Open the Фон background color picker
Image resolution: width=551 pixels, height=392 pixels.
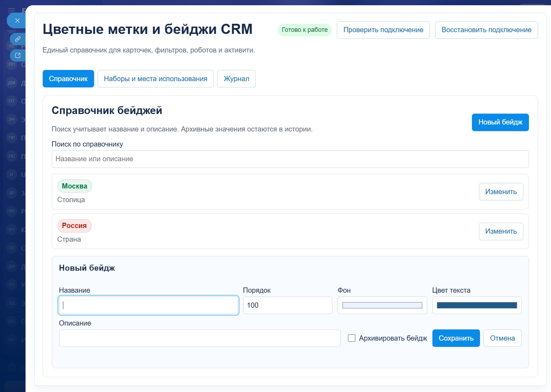click(x=382, y=305)
